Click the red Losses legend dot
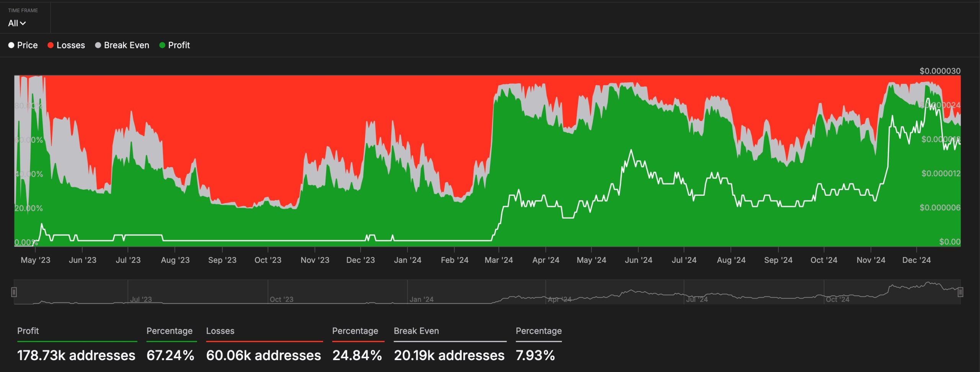The width and height of the screenshot is (980, 372). pos(50,45)
